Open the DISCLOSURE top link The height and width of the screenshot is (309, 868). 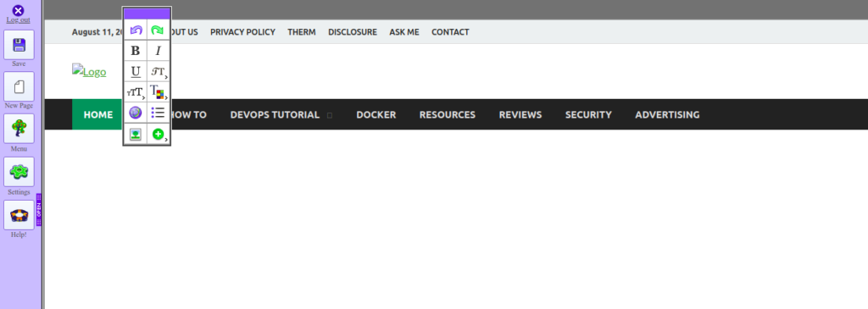click(353, 32)
